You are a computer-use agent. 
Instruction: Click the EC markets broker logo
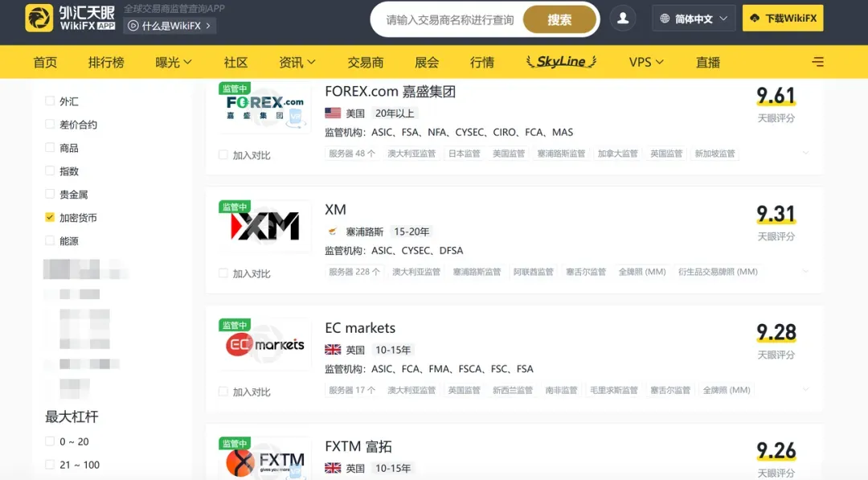[x=264, y=344]
